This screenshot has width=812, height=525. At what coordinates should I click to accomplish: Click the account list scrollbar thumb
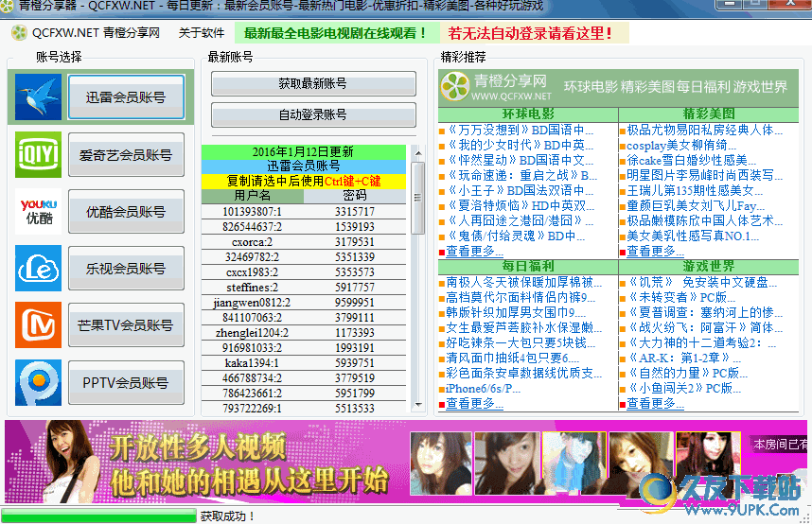[418, 198]
